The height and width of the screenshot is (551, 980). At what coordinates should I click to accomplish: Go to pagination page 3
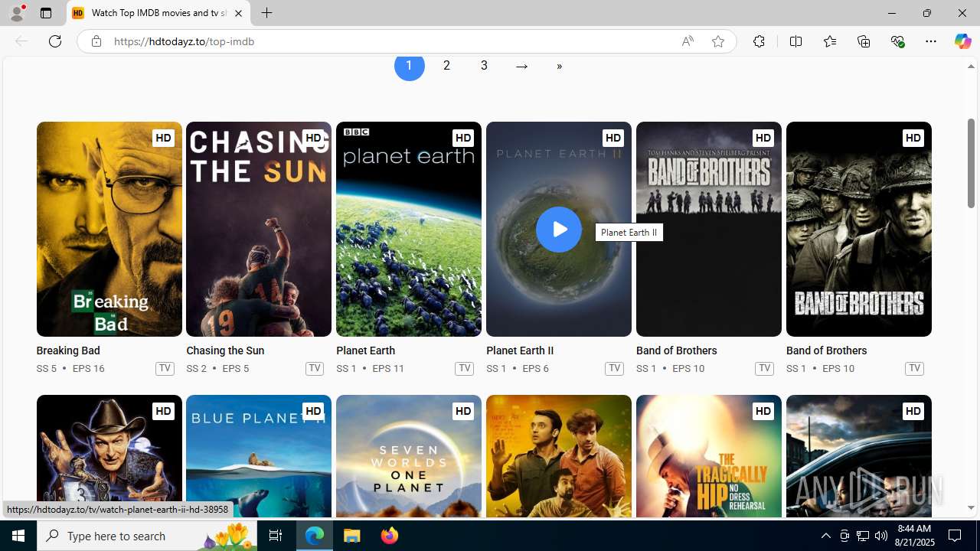[x=484, y=66]
